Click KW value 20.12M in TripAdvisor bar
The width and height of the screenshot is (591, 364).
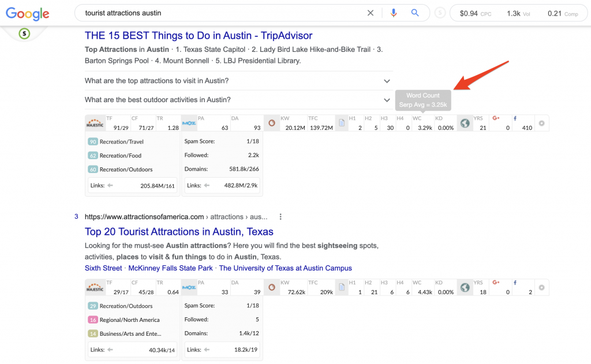295,127
